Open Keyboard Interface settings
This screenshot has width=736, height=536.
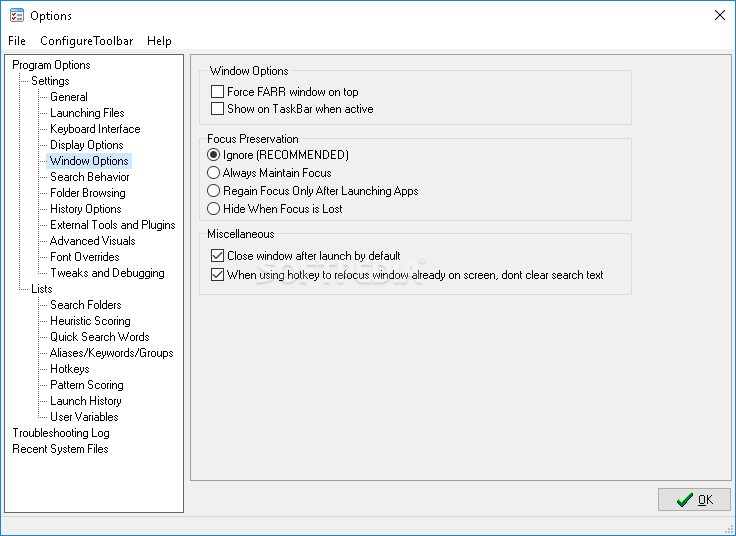[x=95, y=129]
